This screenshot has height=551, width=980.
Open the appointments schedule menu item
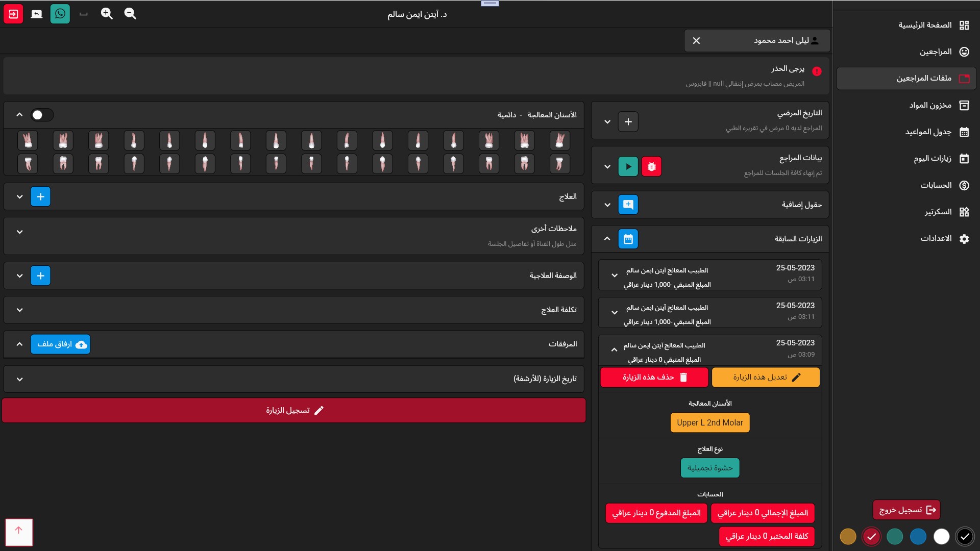(928, 132)
